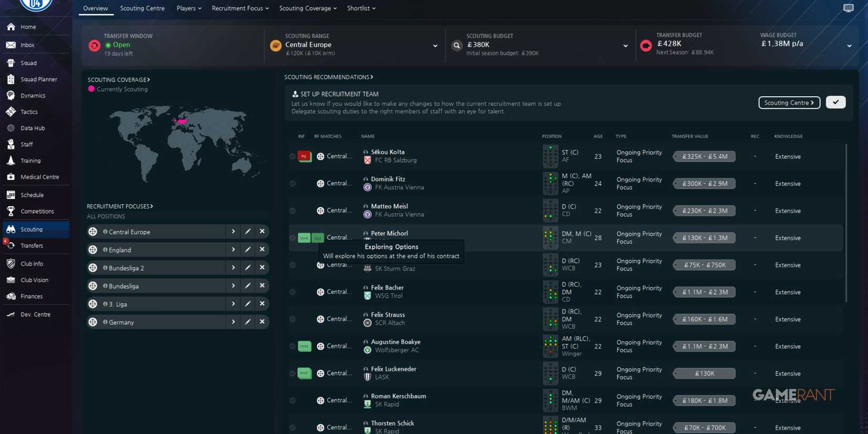Open Sékou Koïta player profile
Screen dimensions: 868x434
pos(388,152)
